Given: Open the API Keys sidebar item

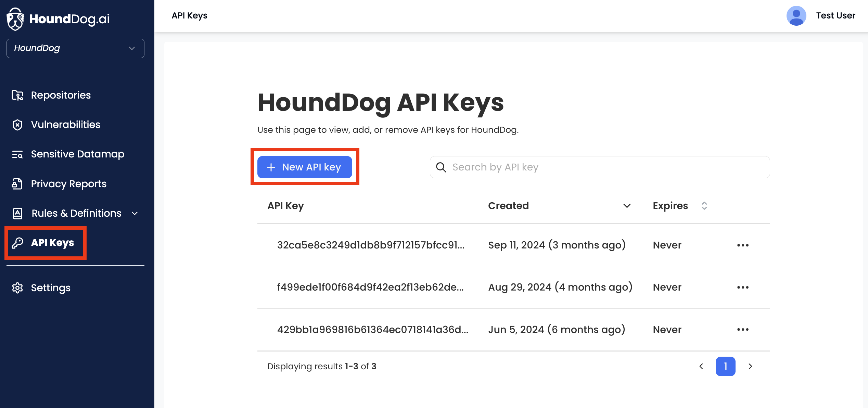Looking at the screenshot, I should point(52,243).
